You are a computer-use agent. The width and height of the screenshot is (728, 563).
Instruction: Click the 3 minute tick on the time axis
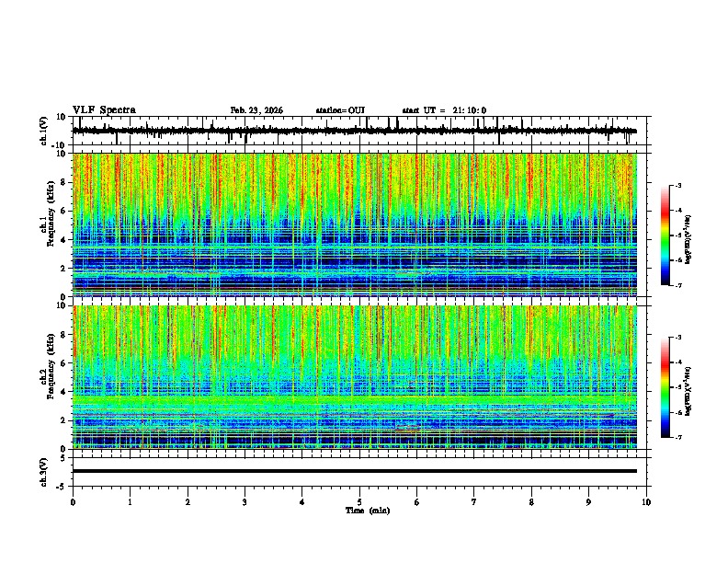245,502
